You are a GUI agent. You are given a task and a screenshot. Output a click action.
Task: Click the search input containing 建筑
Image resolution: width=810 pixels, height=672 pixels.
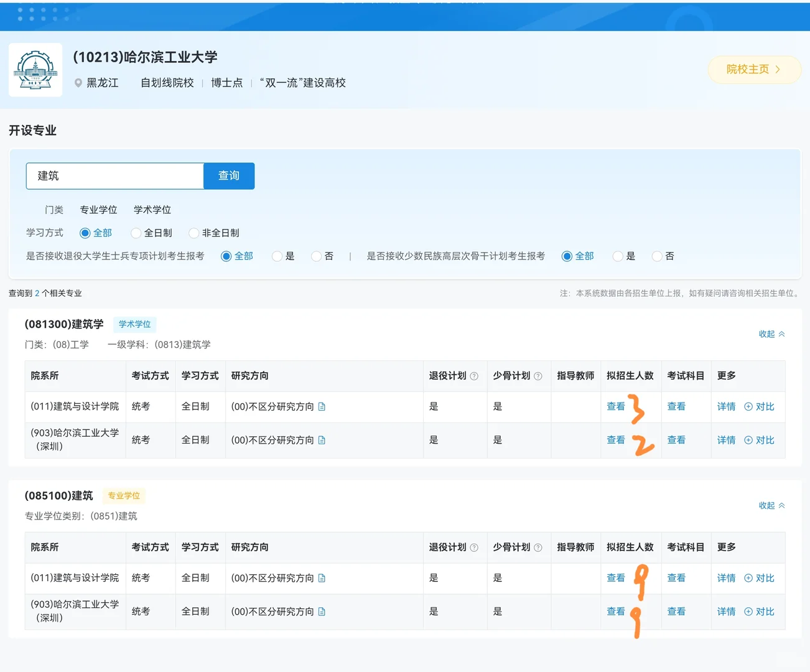114,176
